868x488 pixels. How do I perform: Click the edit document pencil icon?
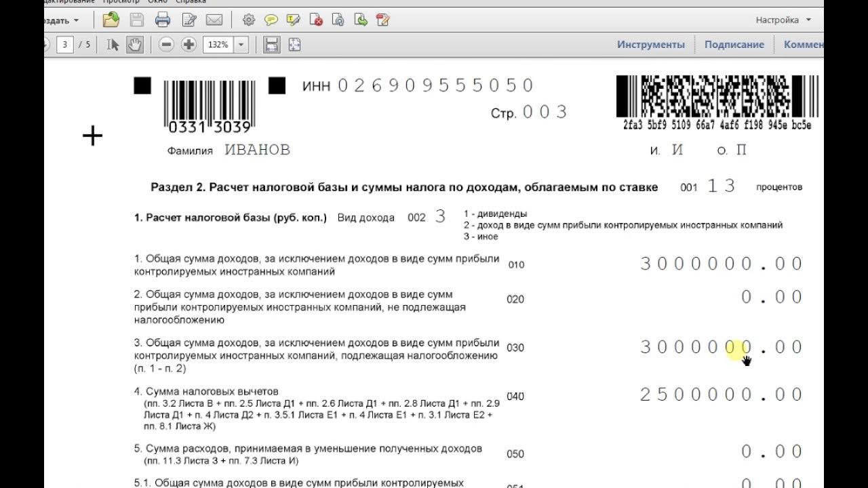tap(190, 20)
